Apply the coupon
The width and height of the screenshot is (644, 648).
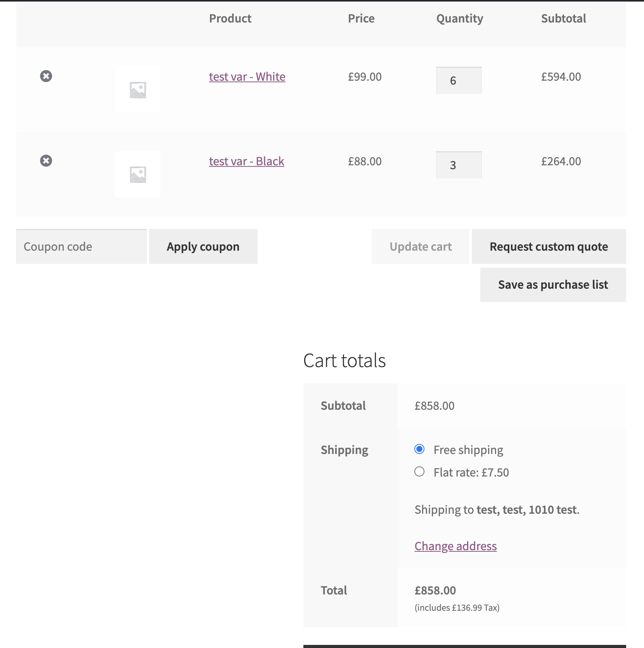[203, 246]
